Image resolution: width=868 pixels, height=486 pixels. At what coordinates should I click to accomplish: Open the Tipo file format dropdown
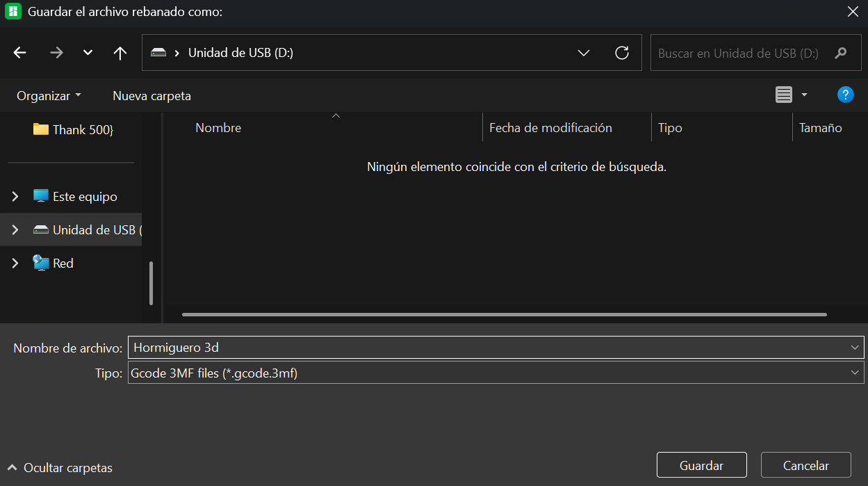[x=855, y=373]
